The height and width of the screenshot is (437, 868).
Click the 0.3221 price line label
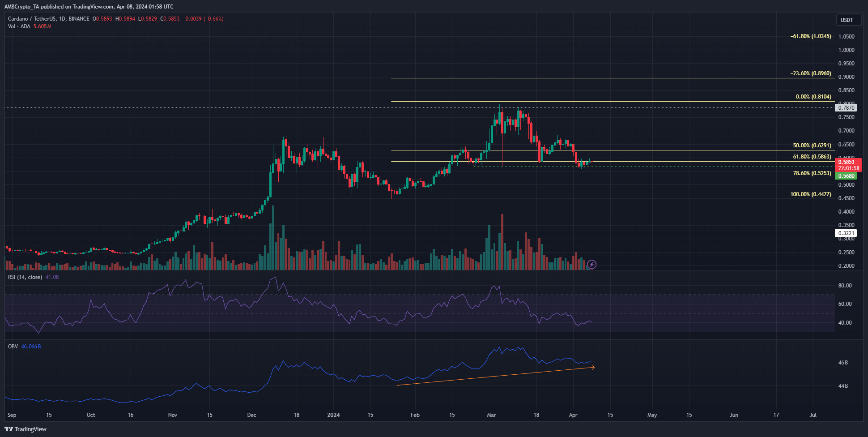coord(847,233)
